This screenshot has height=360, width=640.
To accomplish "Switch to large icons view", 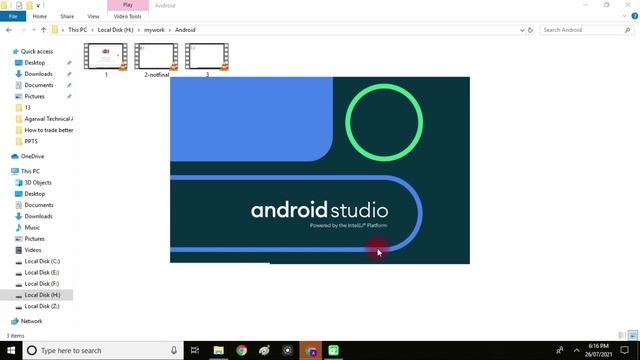I will (633, 336).
